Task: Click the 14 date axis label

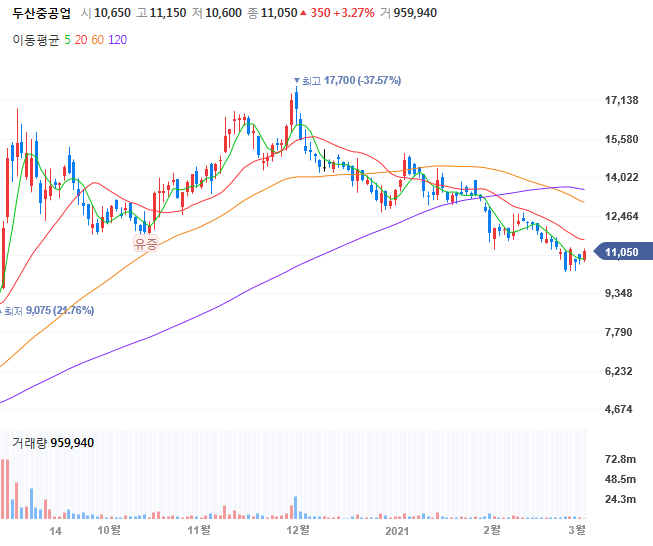Action: (x=55, y=531)
